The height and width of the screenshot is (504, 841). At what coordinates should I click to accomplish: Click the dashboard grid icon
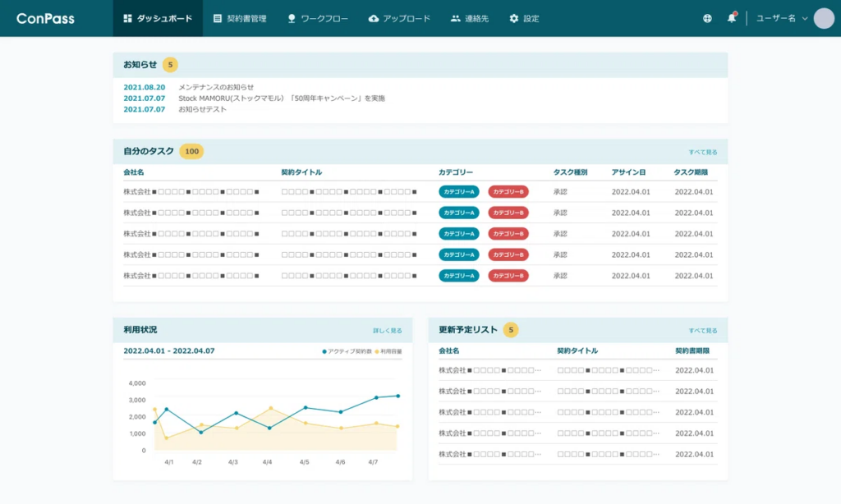pos(127,18)
